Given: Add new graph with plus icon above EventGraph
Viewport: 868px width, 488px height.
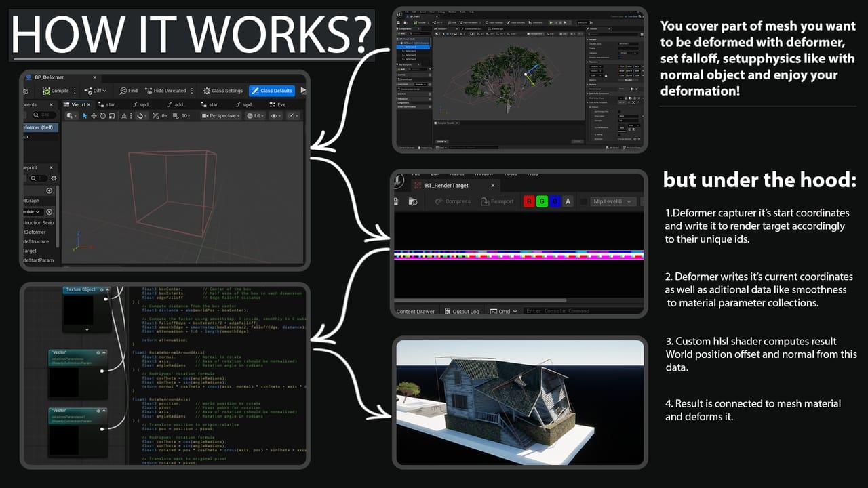Looking at the screenshot, I should 50,190.
